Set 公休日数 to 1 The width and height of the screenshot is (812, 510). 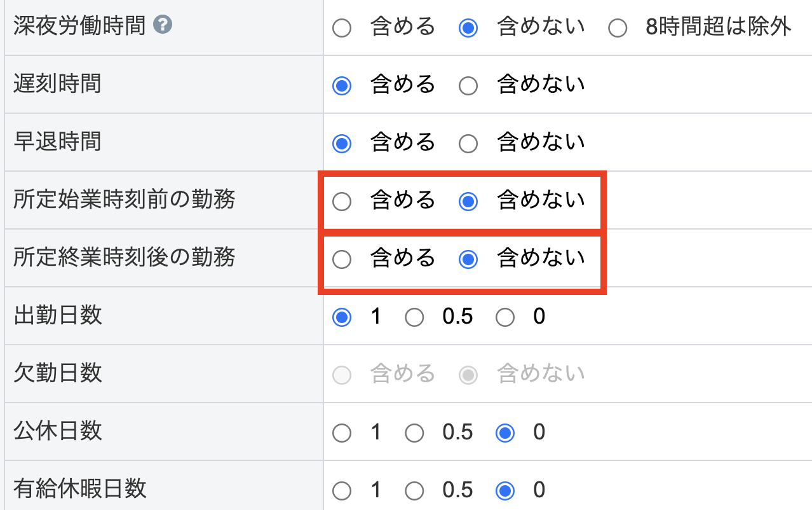click(x=342, y=434)
